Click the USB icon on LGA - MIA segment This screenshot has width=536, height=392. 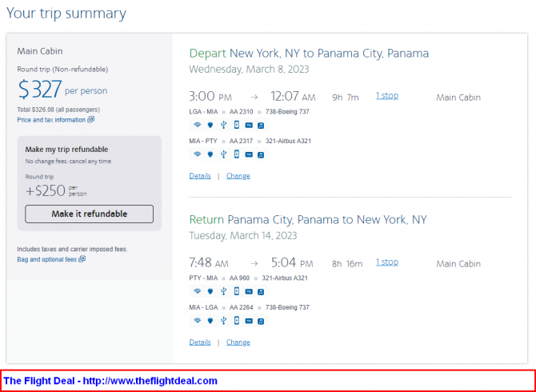point(223,125)
